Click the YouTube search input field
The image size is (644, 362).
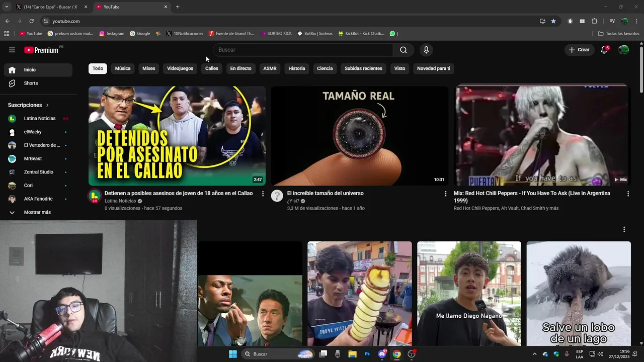click(x=303, y=50)
